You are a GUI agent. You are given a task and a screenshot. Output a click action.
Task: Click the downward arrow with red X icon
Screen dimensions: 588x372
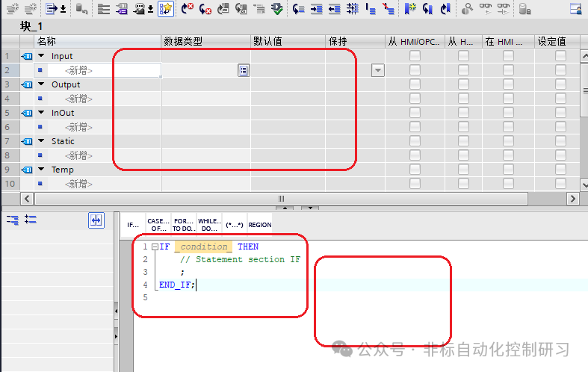point(205,9)
